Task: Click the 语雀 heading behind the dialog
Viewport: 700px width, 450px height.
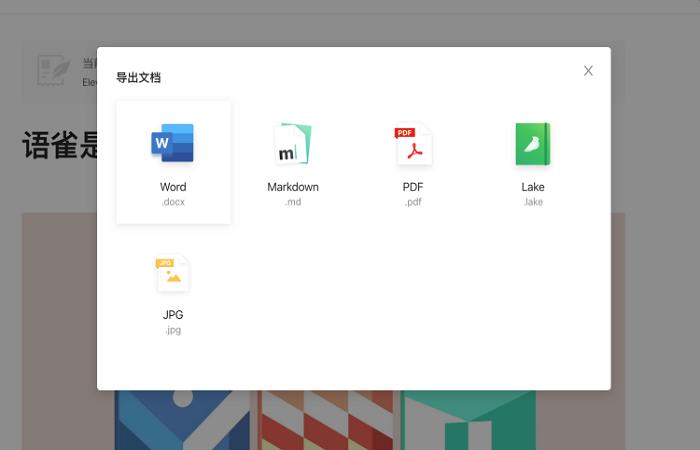Action: click(x=60, y=146)
